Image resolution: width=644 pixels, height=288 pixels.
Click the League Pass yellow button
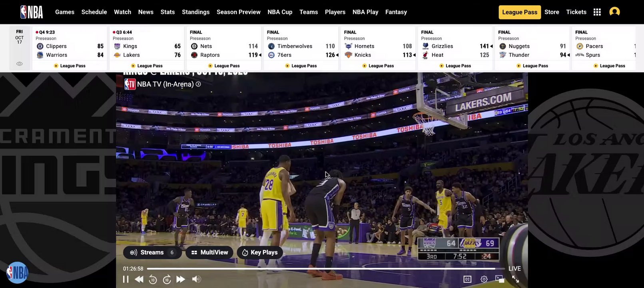(520, 12)
